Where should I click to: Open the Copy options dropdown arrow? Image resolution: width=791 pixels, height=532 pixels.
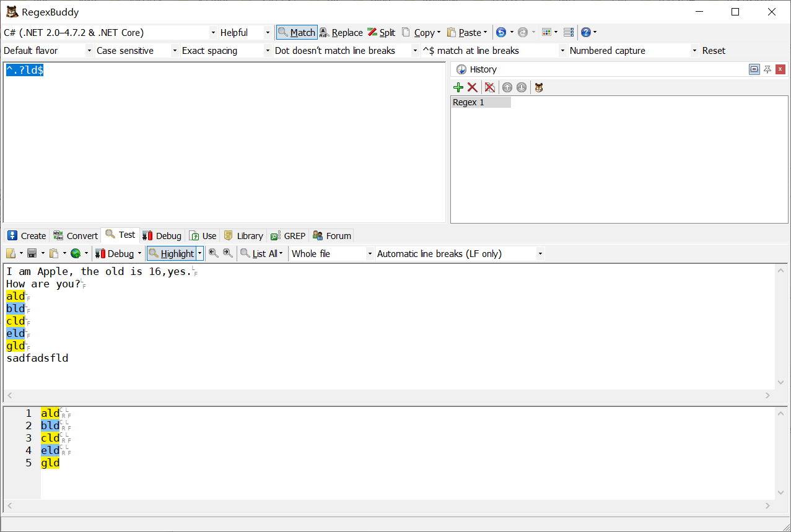[x=439, y=32]
